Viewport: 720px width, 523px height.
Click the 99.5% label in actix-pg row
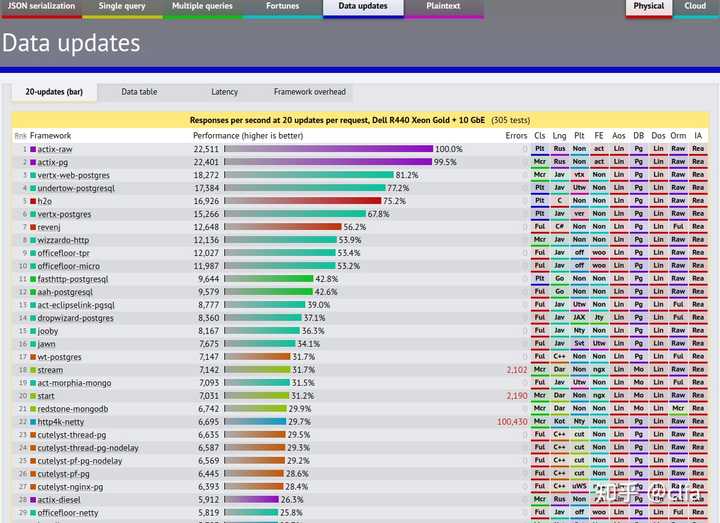pyautogui.click(x=445, y=162)
